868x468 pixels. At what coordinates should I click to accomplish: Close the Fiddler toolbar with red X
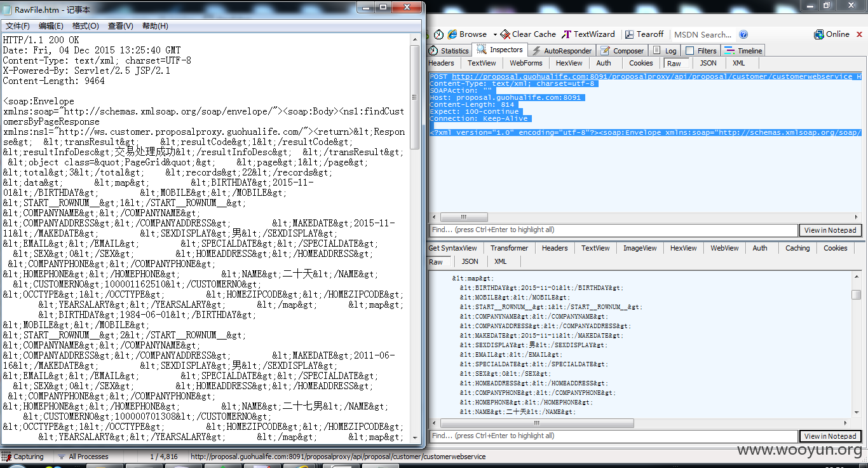pos(858,34)
